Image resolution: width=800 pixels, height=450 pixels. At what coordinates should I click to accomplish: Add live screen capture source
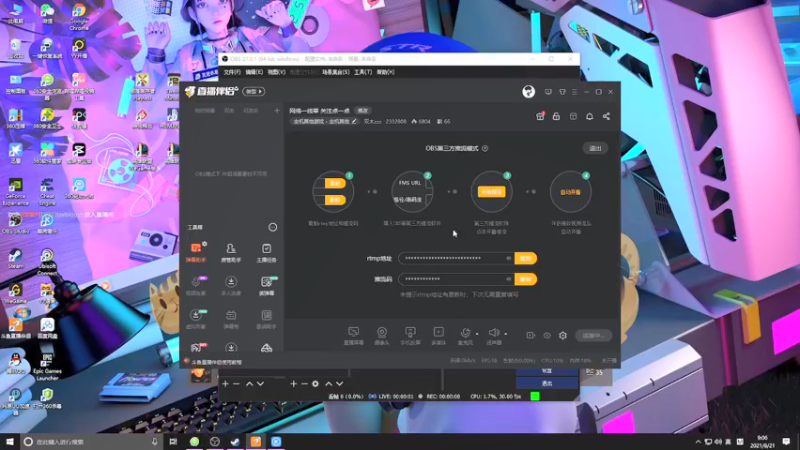pos(354,336)
